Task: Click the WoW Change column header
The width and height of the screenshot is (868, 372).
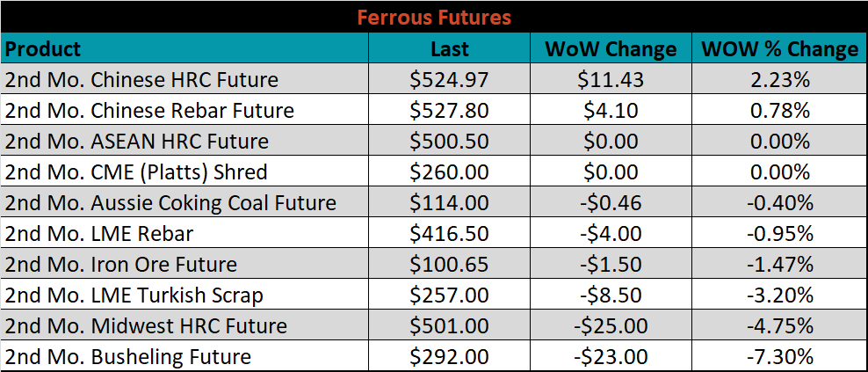Action: click(x=611, y=48)
